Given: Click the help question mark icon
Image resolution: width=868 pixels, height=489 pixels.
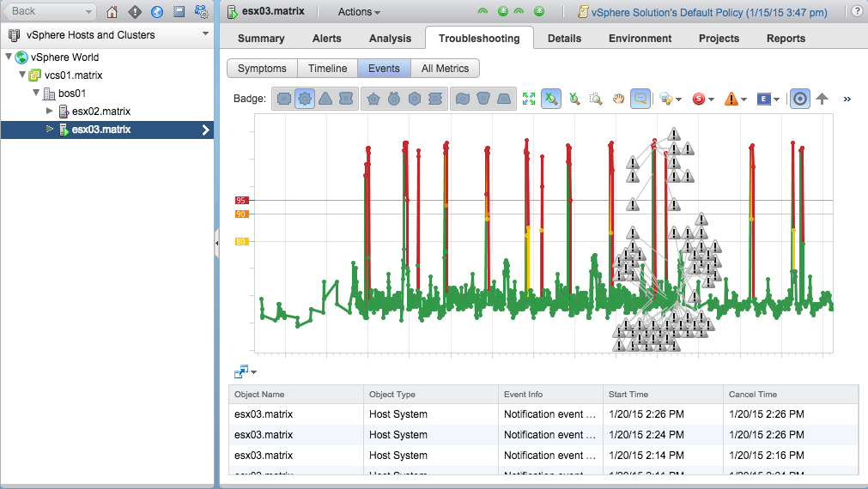Looking at the screenshot, I should click(857, 12).
